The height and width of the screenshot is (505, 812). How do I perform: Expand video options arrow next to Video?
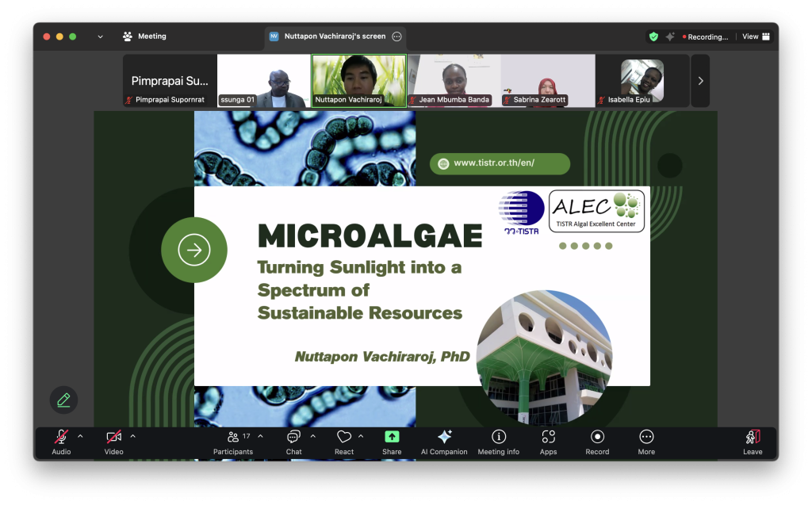132,436
